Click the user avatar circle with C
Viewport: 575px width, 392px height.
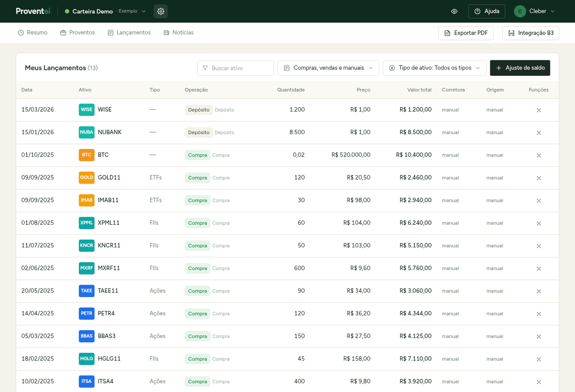pos(520,12)
